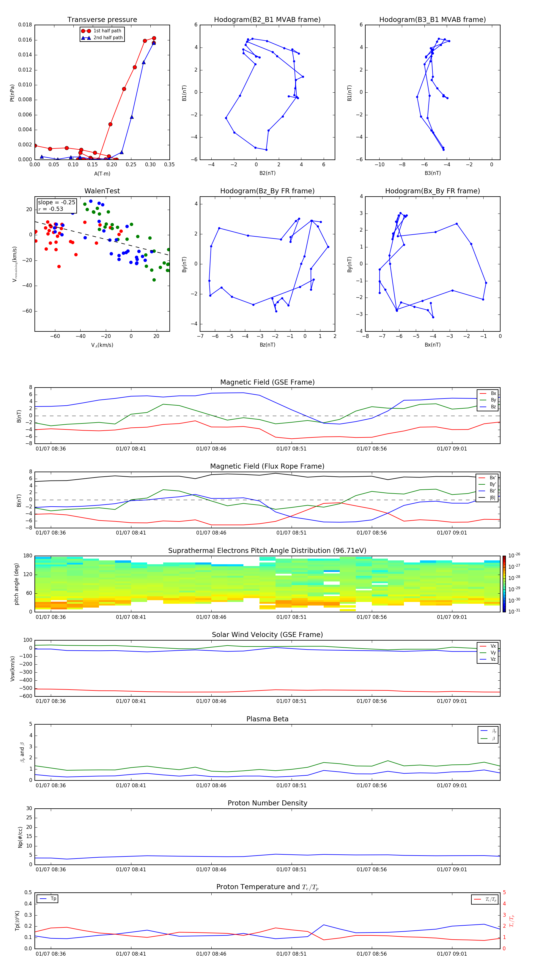535x980 pixels.
Task: Click the red Te/Tp right axis label
Action: click(512, 921)
